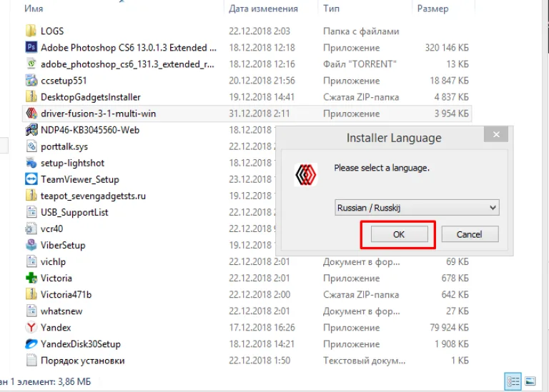This screenshot has height=392, width=549.
Task: Select file name Victoria471b
Action: [x=66, y=294]
